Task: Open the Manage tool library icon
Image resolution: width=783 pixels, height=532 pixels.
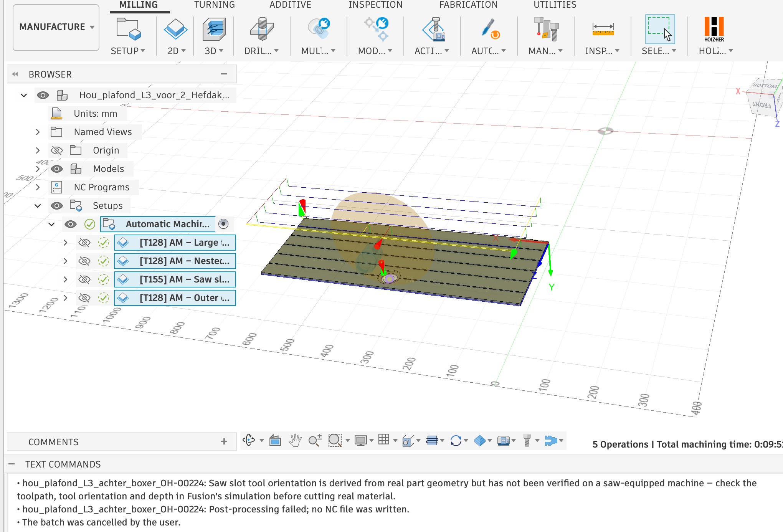Action: [x=546, y=29]
